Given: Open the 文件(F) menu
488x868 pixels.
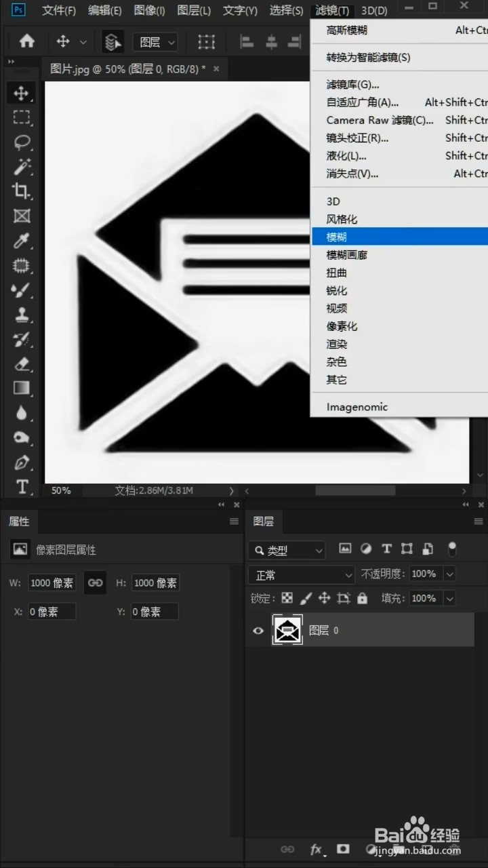Looking at the screenshot, I should pyautogui.click(x=59, y=10).
